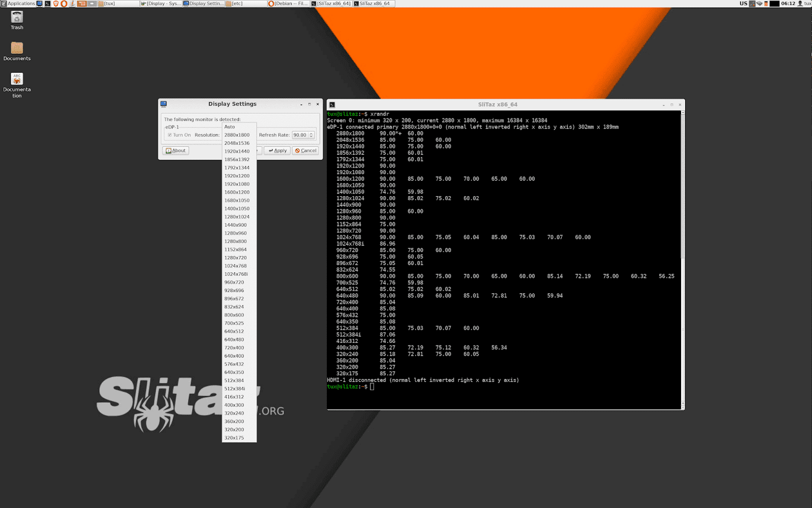Click the 2880x1800 row in xrandr output
This screenshot has height=508, width=812.
pyautogui.click(x=380, y=134)
